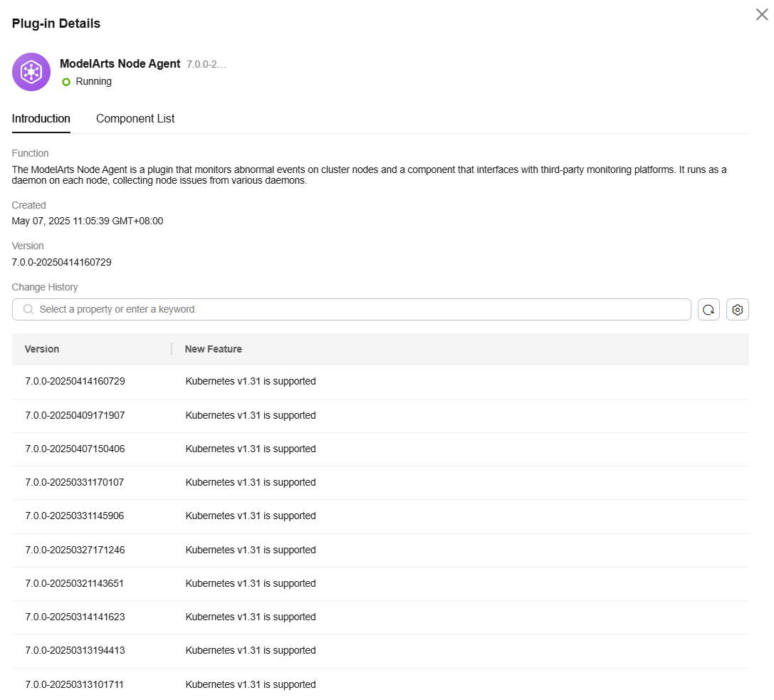The height and width of the screenshot is (700, 774).
Task: Select version 7.0.0-20250409171907 row
Action: (x=380, y=416)
